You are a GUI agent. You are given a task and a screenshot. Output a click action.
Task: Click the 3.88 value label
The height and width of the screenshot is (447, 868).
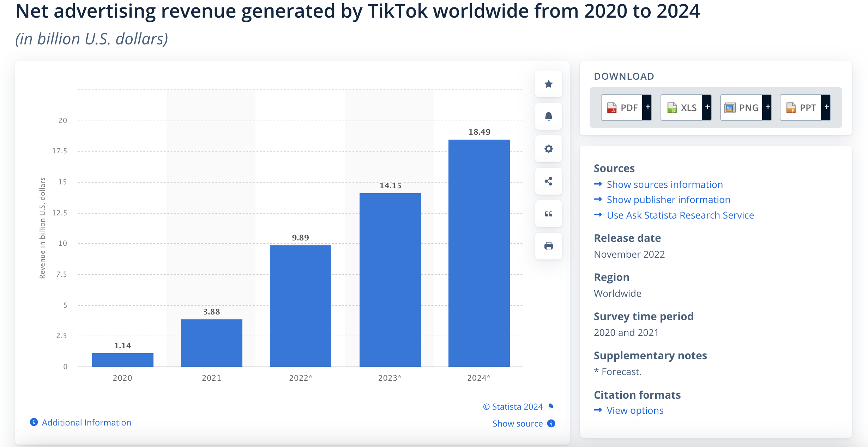tap(212, 312)
